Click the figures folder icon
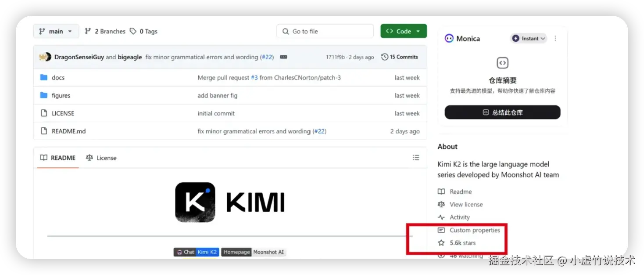This screenshot has height=275, width=644. point(44,95)
